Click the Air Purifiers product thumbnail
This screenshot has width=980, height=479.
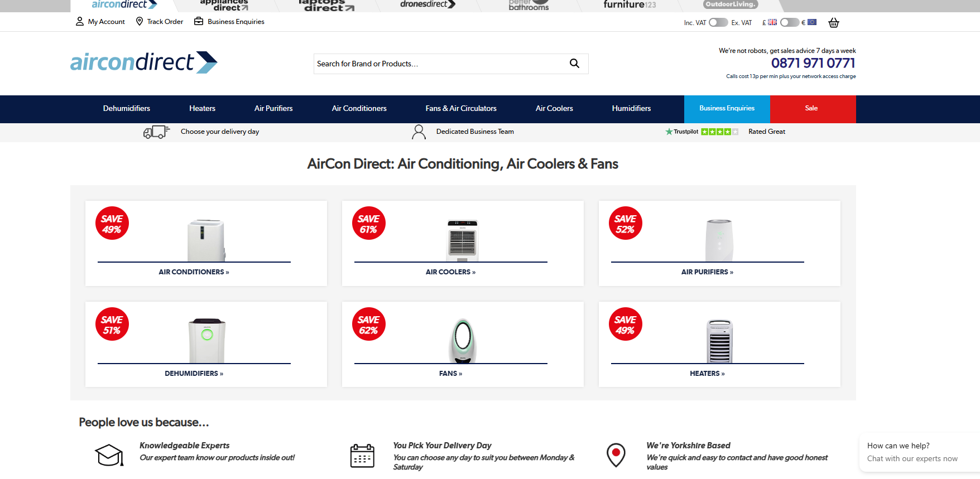tap(719, 240)
